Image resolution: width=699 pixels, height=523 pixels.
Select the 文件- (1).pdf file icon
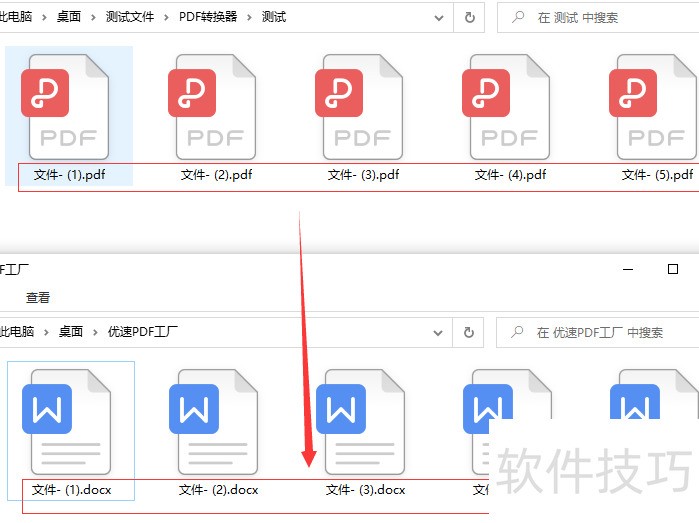pyautogui.click(x=65, y=107)
